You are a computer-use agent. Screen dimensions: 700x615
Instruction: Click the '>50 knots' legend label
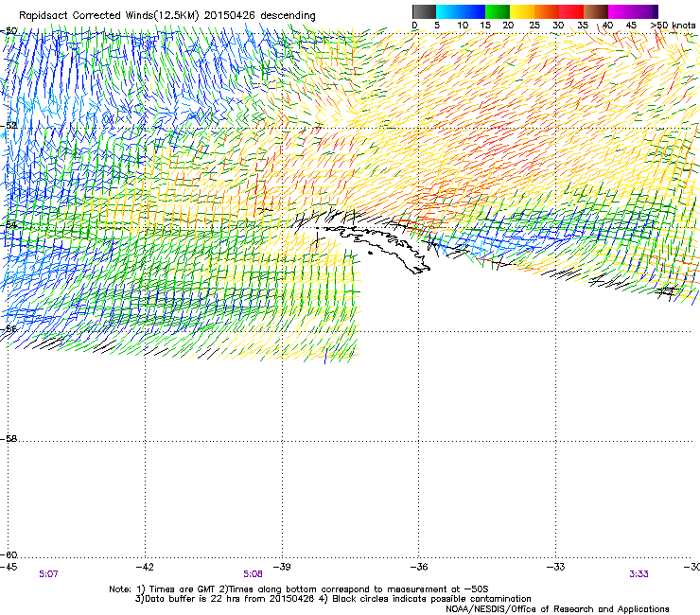(x=673, y=26)
